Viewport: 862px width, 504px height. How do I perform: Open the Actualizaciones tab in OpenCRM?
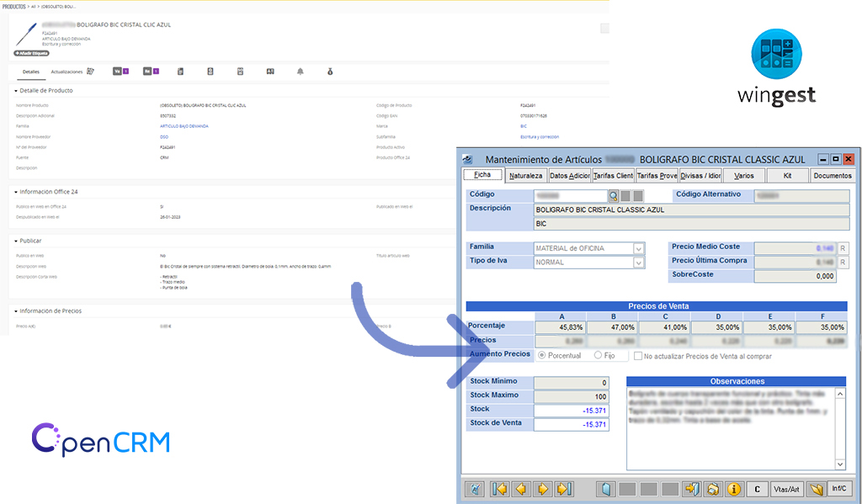coord(67,72)
